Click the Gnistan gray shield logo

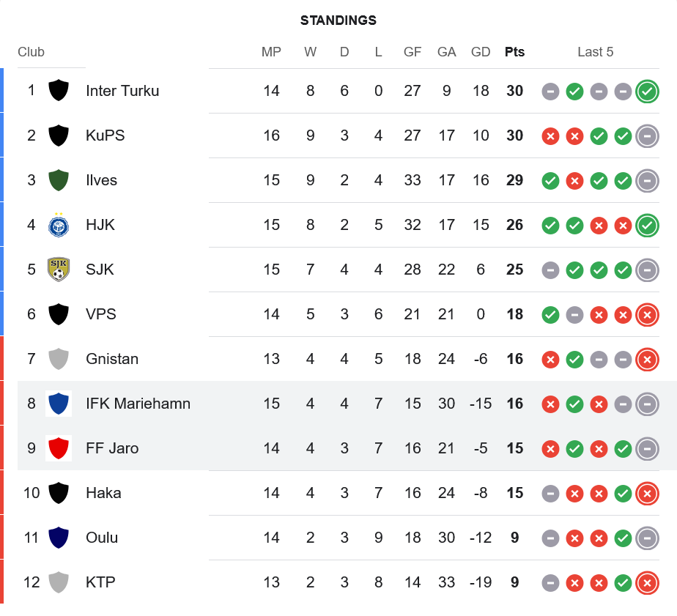[59, 359]
